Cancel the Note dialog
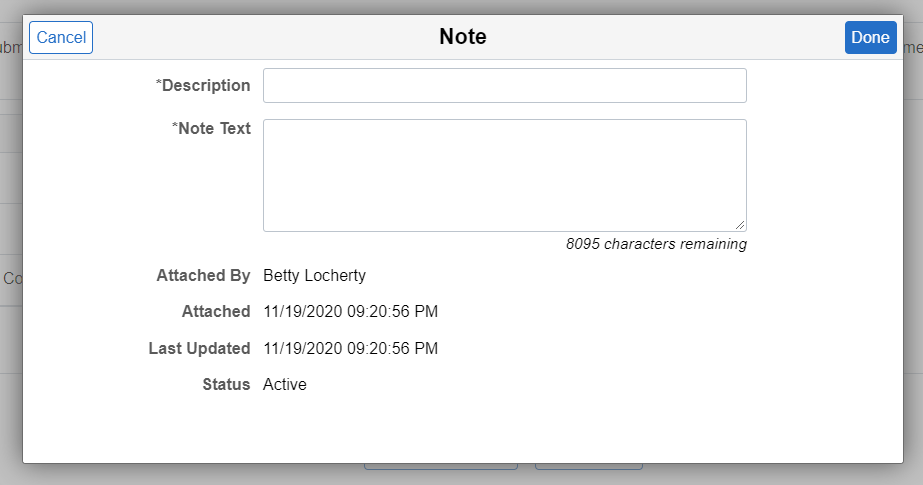This screenshot has height=485, width=923. (x=61, y=38)
